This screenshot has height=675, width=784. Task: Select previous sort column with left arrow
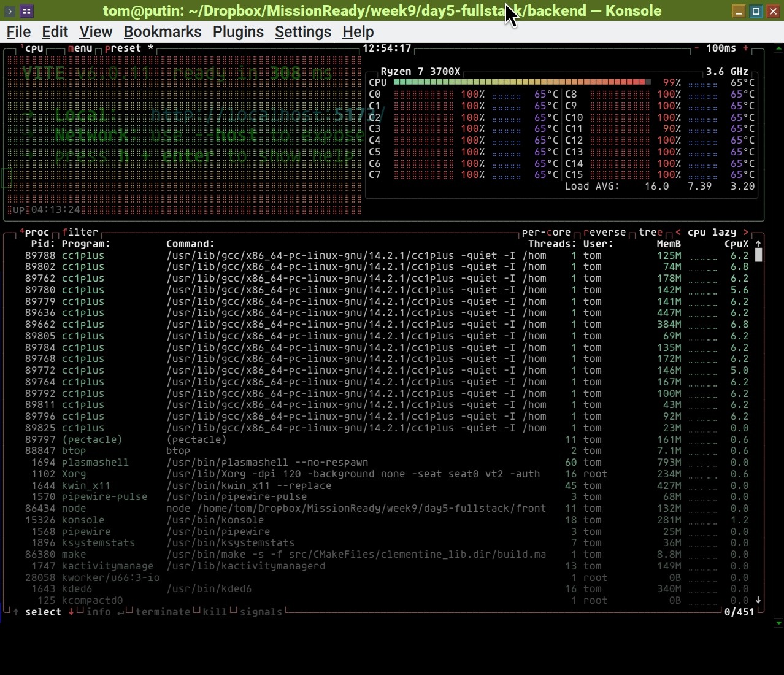pyautogui.click(x=678, y=232)
